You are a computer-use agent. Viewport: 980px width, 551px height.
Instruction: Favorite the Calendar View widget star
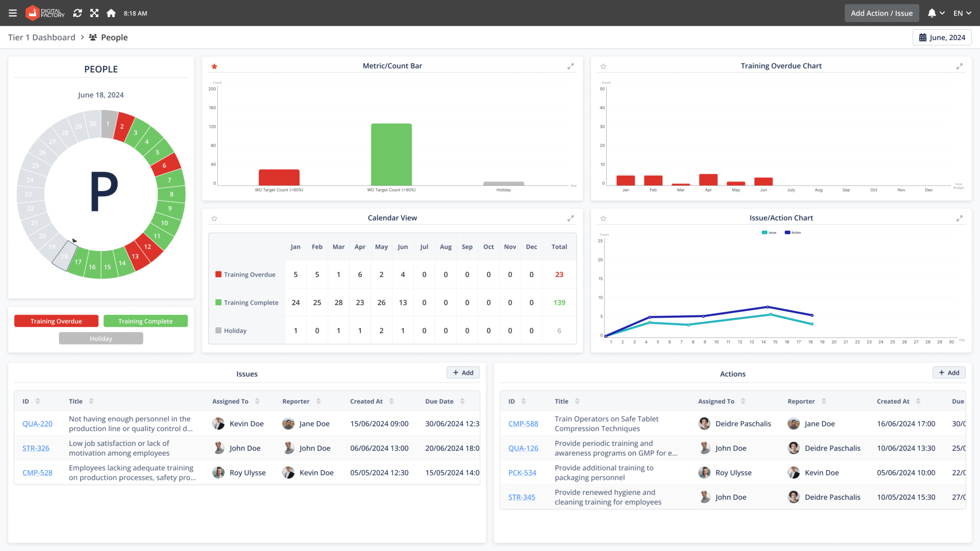tap(214, 218)
